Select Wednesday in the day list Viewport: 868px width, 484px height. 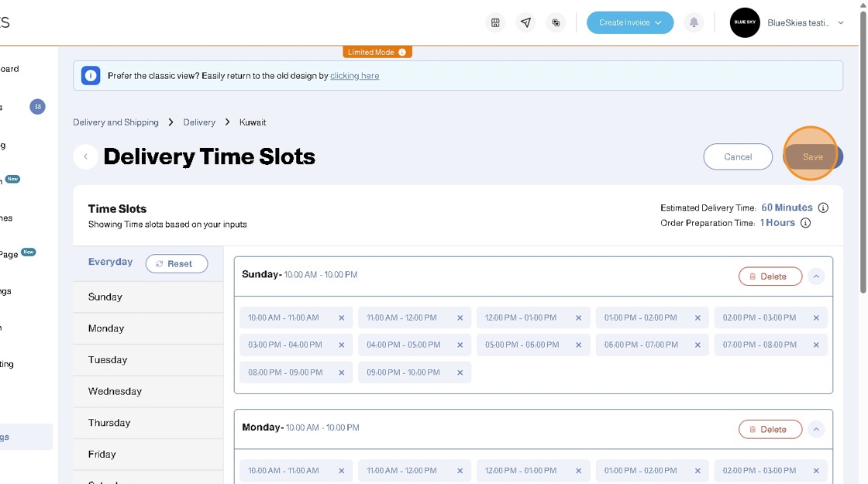pos(148,392)
